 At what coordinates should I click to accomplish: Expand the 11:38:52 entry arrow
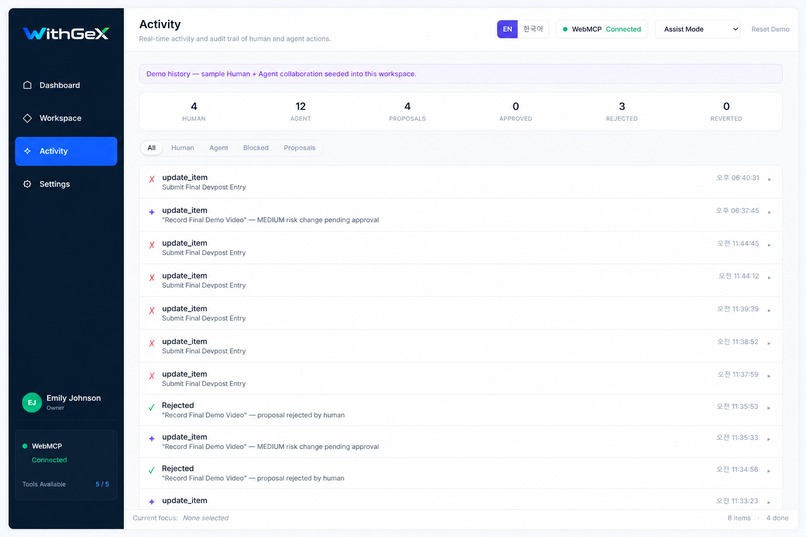[770, 343]
